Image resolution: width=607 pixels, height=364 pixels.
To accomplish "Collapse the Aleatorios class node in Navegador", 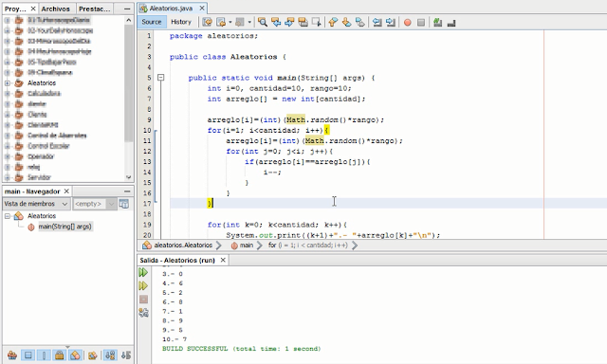I will coord(8,216).
